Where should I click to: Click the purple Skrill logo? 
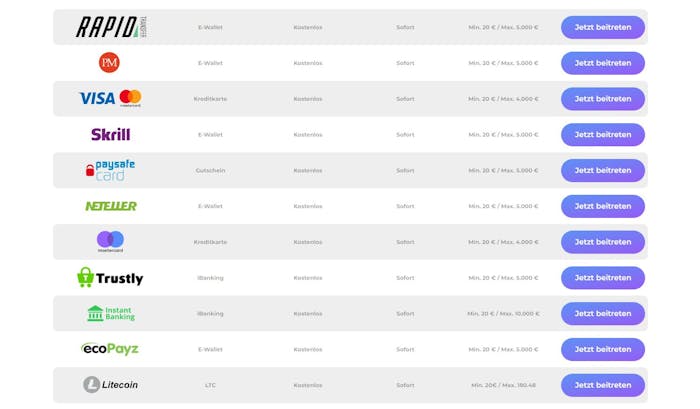point(111,134)
